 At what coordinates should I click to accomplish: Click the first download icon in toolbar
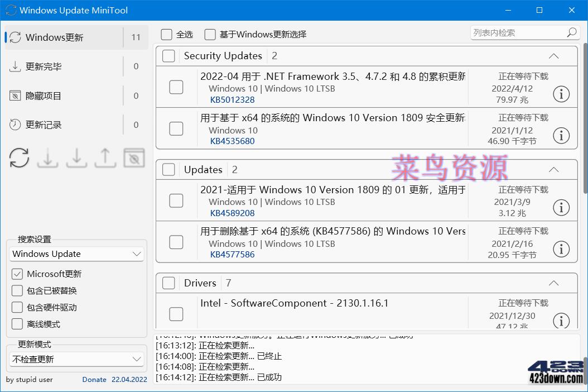[x=47, y=159]
